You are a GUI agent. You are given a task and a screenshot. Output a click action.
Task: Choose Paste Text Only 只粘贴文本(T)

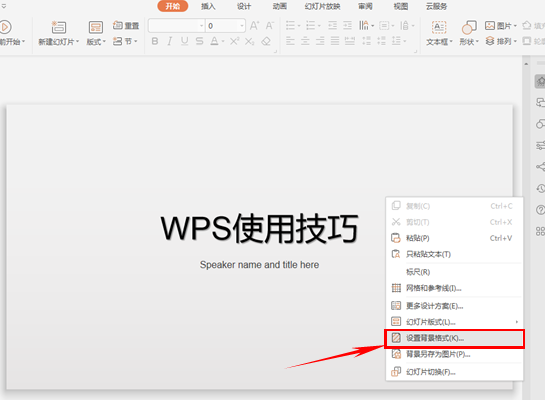(x=454, y=254)
